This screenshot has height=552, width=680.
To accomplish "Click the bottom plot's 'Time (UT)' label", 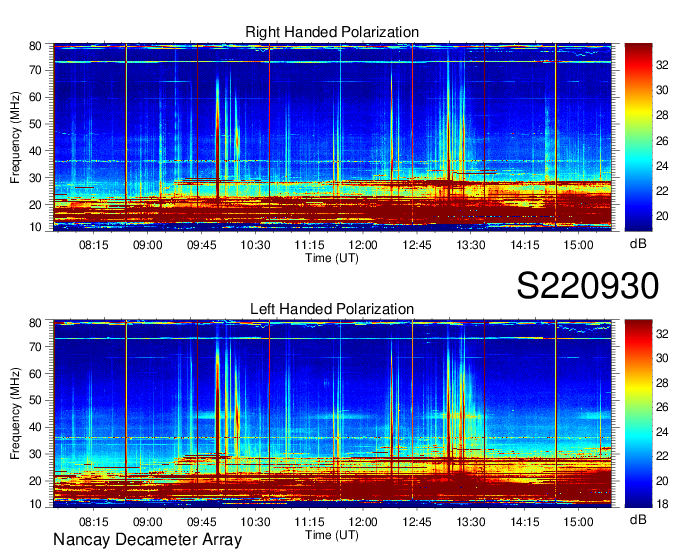I will pos(332,535).
